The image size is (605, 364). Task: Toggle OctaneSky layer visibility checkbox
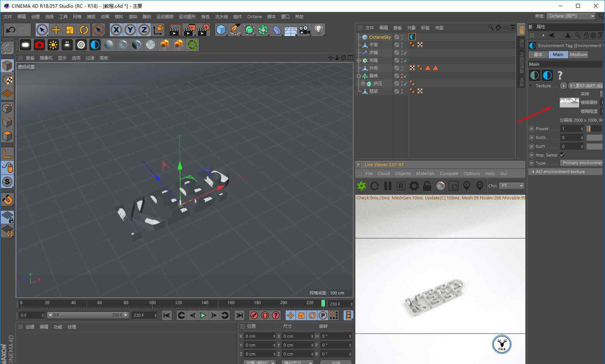(397, 37)
